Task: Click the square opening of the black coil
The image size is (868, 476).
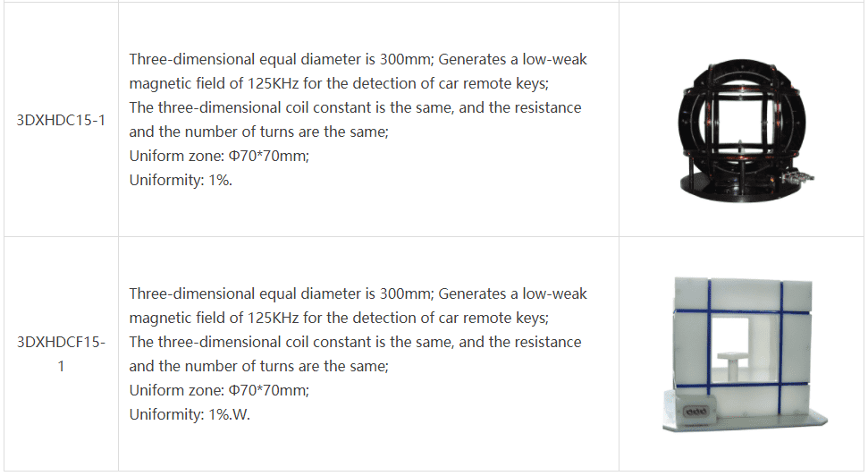Action: (739, 123)
